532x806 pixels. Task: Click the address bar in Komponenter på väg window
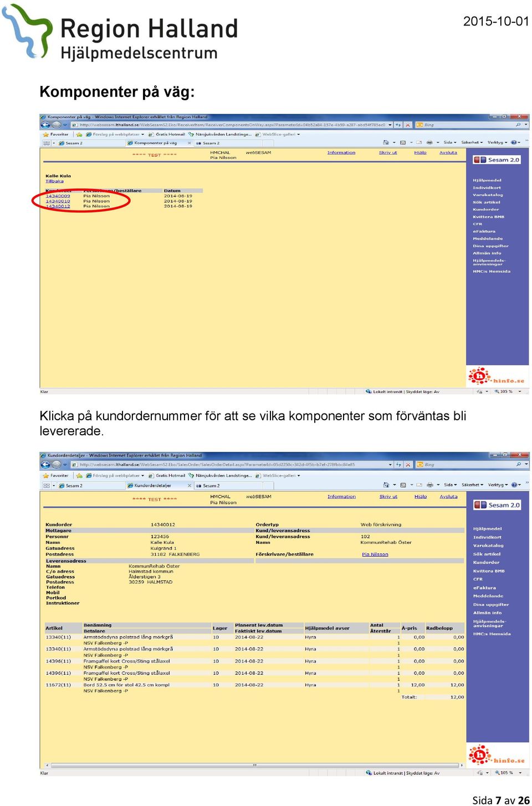click(232, 125)
